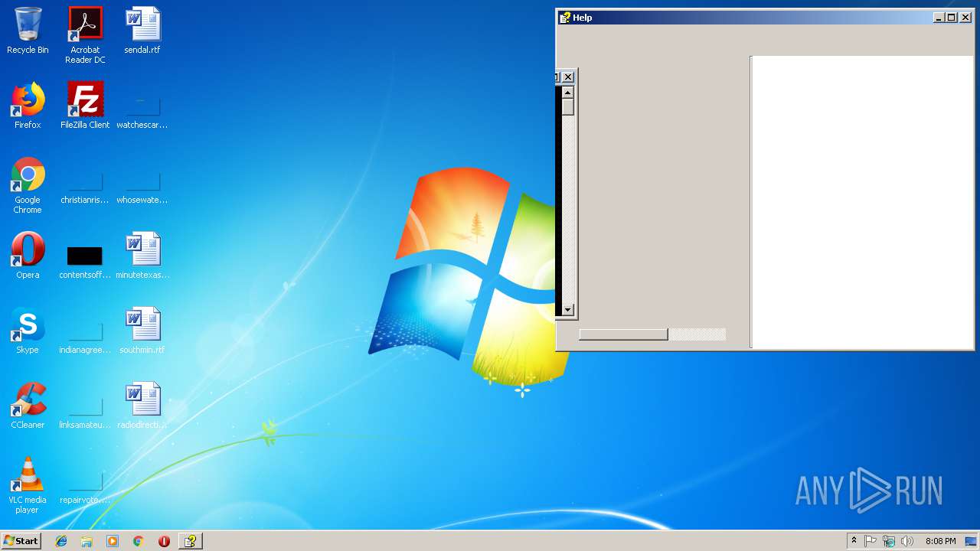
Task: Select the watchescar... desktop file
Action: pos(142,112)
